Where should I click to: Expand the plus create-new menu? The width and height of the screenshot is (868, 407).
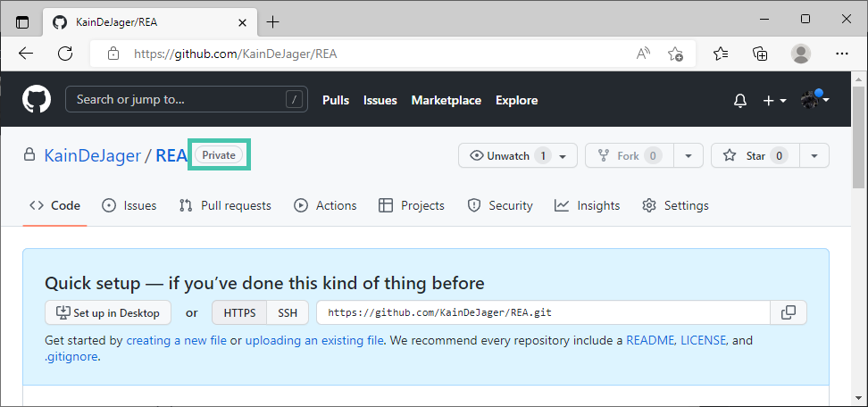(x=774, y=101)
